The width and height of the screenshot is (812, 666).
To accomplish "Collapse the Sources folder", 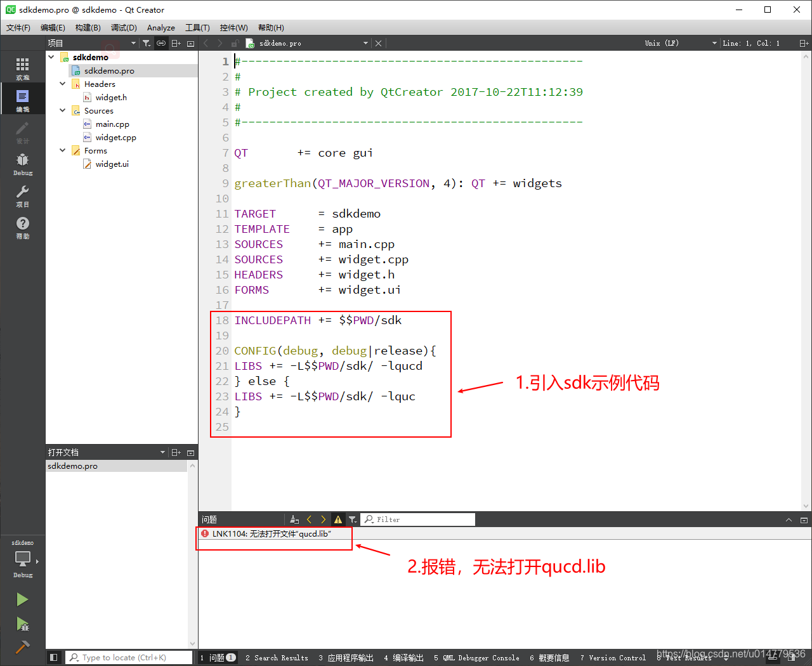I will 63,110.
